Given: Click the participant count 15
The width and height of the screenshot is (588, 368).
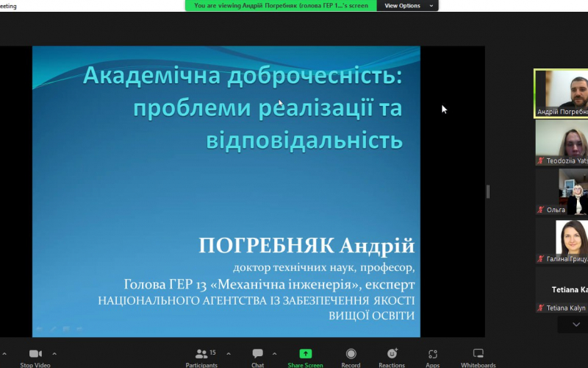Looking at the screenshot, I should 212,353.
